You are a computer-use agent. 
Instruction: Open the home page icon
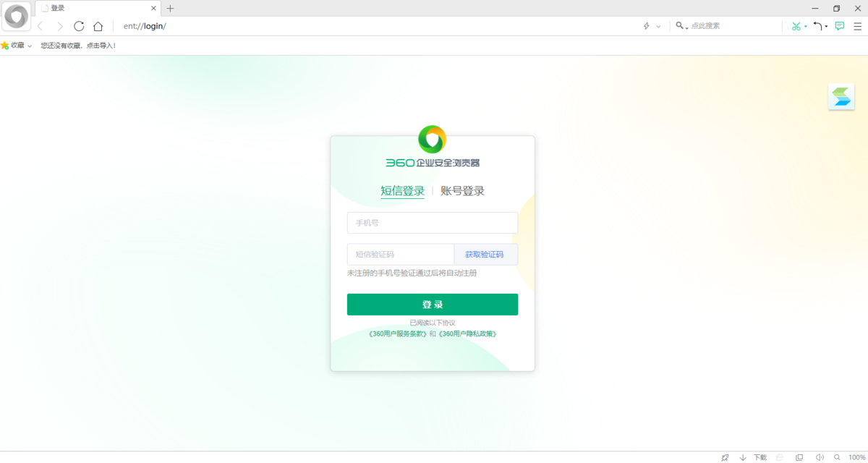98,26
